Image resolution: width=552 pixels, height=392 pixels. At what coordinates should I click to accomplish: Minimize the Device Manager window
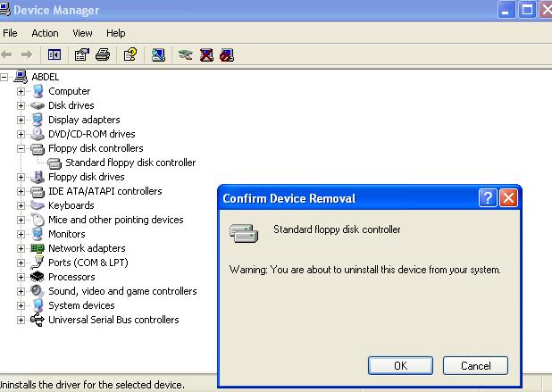[506, 10]
